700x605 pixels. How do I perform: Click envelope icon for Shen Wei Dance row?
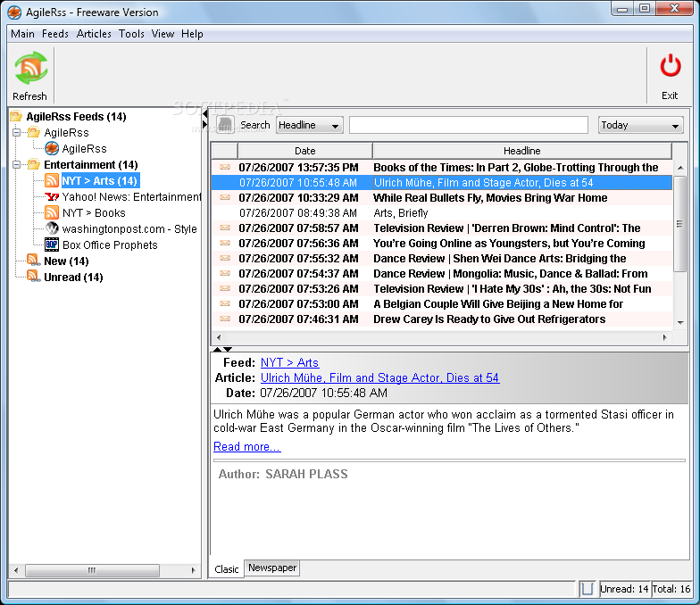(225, 258)
